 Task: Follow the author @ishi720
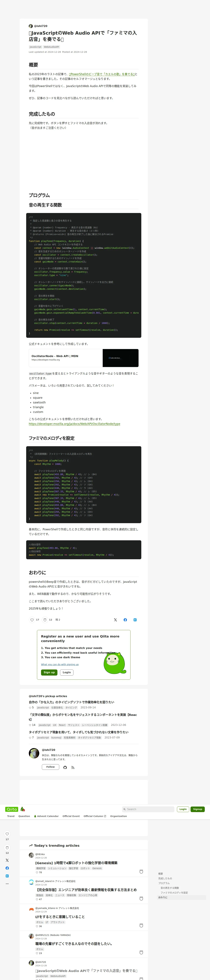click(x=50, y=767)
